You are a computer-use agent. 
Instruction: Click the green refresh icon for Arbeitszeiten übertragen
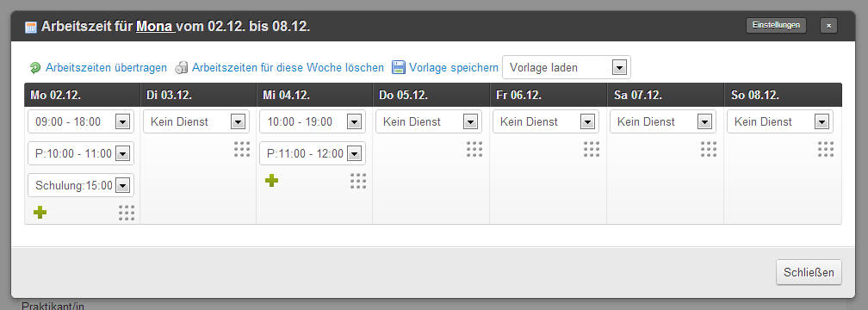coord(34,68)
